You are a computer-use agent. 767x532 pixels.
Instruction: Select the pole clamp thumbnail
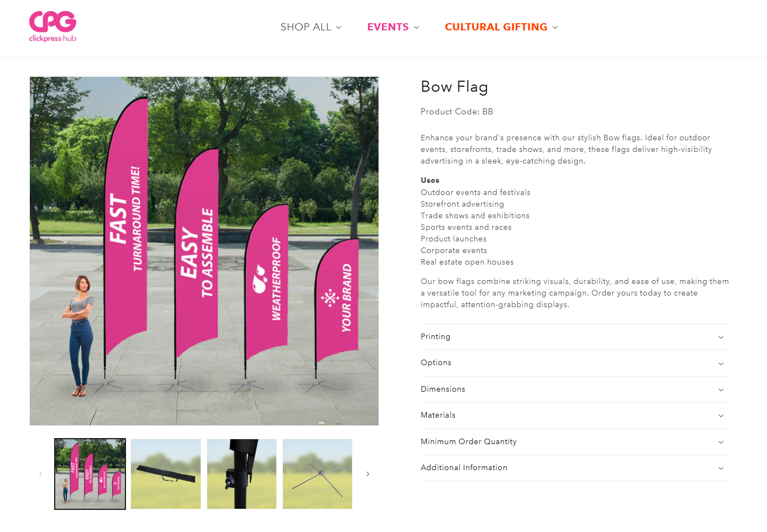click(241, 474)
